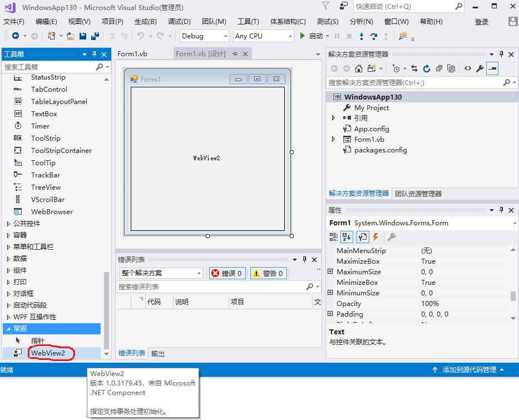This screenshot has height=420, width=519.
Task: Click the Solution Explorer search field
Action: pyautogui.click(x=414, y=82)
